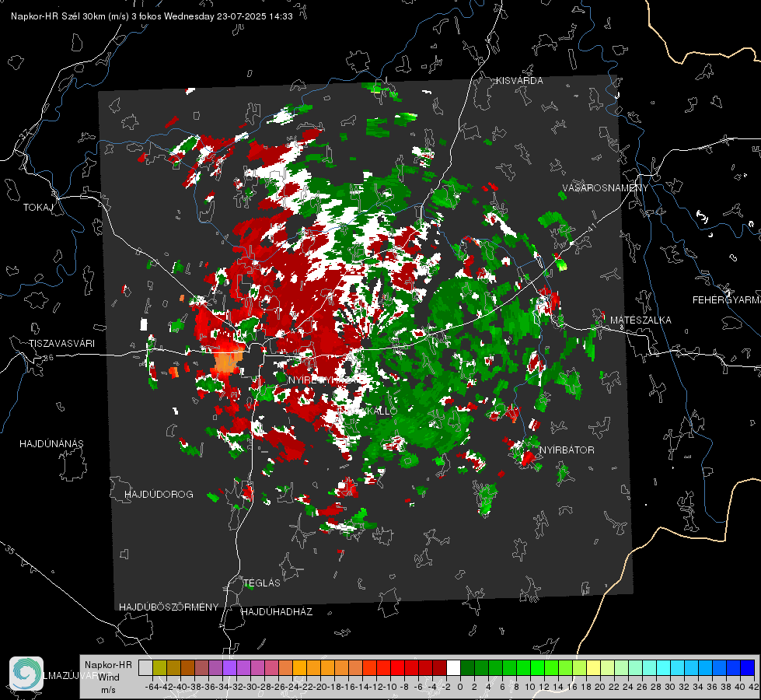Click the HAJDÚDOROG city label
The image size is (761, 700).
click(x=159, y=495)
